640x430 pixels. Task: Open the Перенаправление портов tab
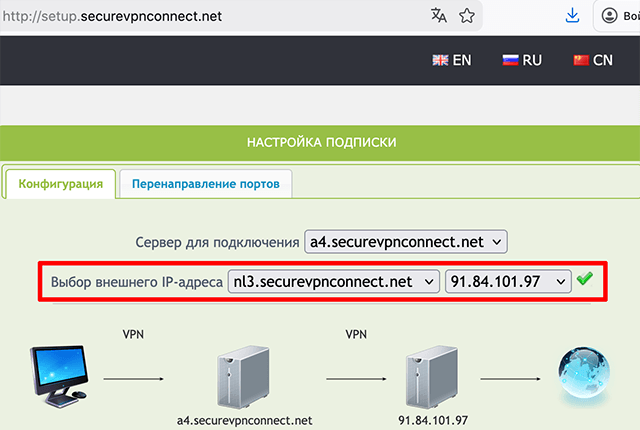(x=206, y=184)
